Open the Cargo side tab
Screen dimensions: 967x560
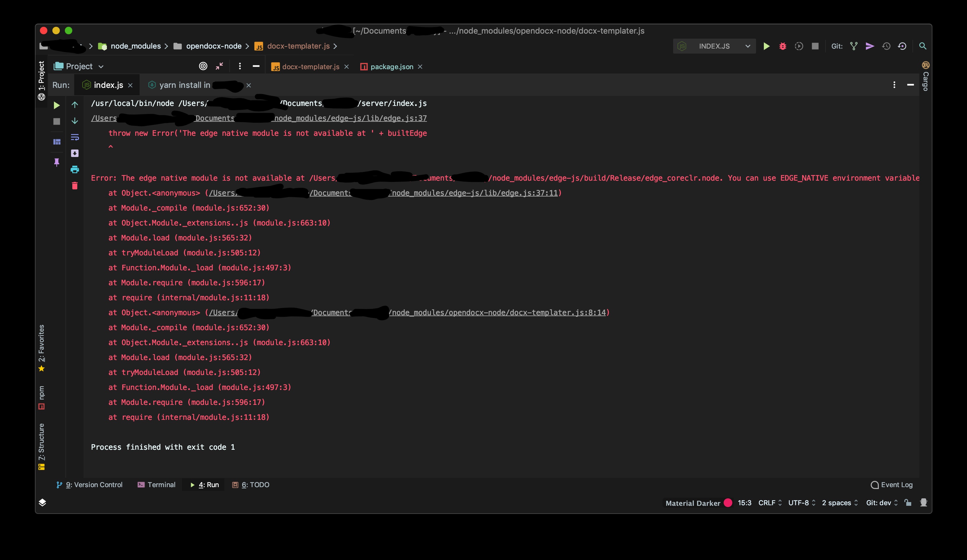(926, 76)
